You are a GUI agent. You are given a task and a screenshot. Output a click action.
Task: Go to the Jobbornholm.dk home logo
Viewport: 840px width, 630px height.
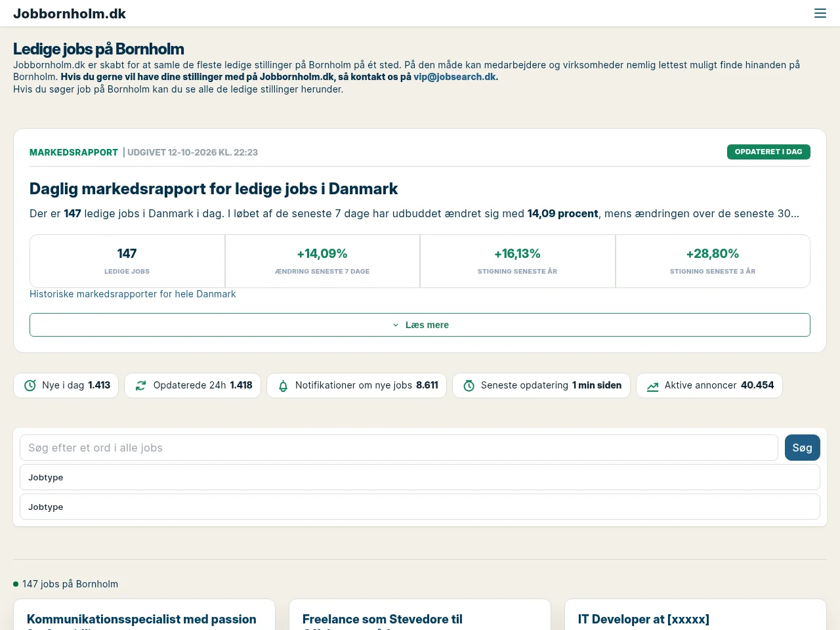[x=70, y=14]
